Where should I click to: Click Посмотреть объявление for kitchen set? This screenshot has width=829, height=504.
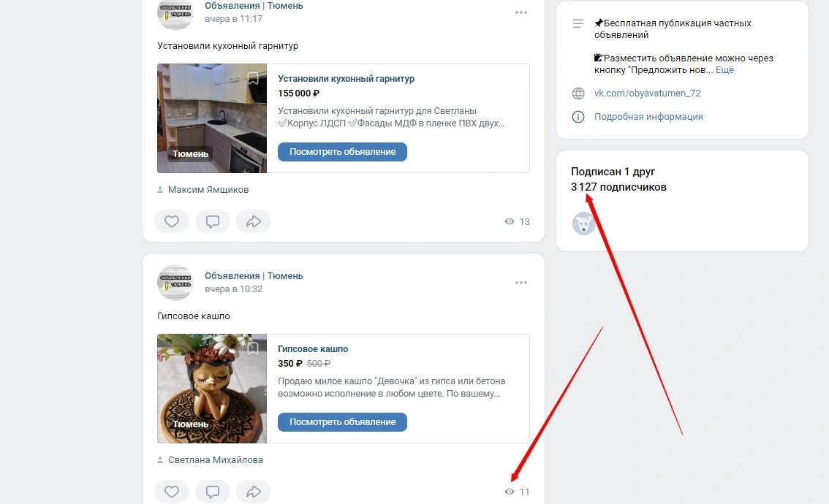tap(343, 152)
